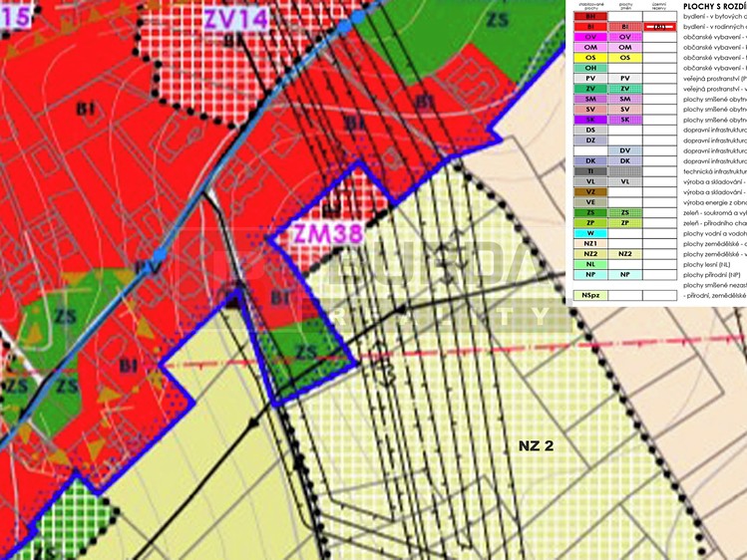This screenshot has width=747, height=560.
Task: Click the hatched NZ2 legend swatch
Action: coord(625,254)
